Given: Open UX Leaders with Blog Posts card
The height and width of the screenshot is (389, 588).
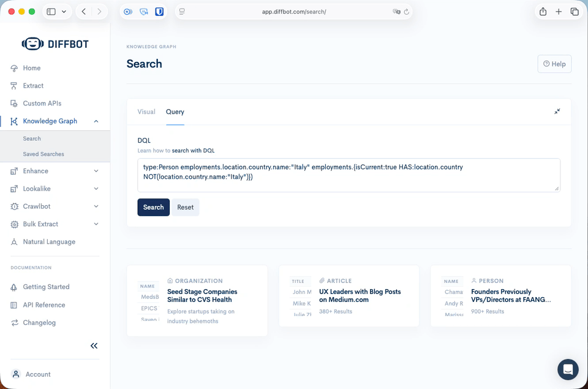Looking at the screenshot, I should [x=349, y=296].
